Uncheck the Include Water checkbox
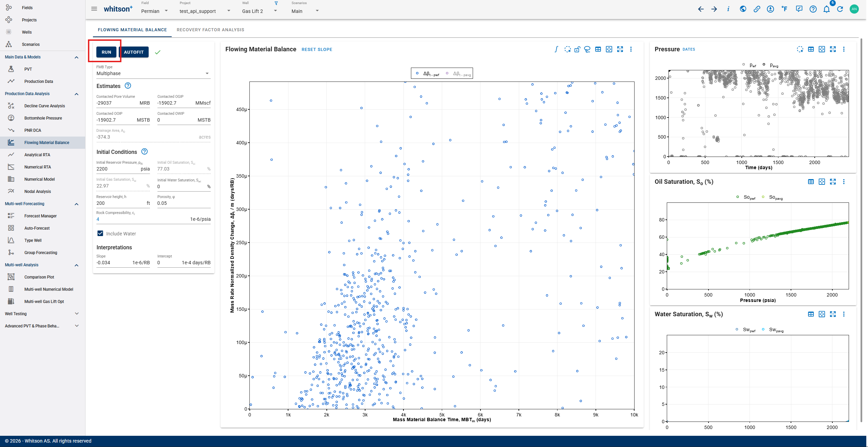 (x=100, y=233)
